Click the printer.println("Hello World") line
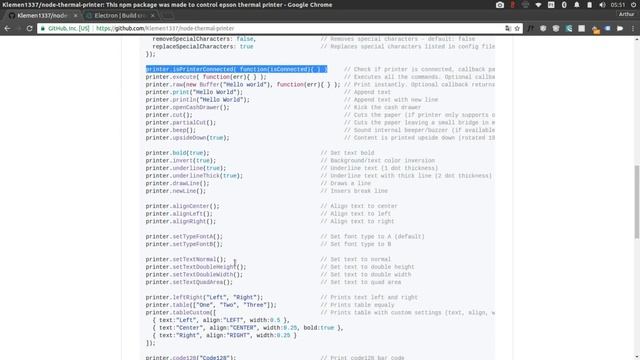The image size is (640, 360). click(198, 100)
